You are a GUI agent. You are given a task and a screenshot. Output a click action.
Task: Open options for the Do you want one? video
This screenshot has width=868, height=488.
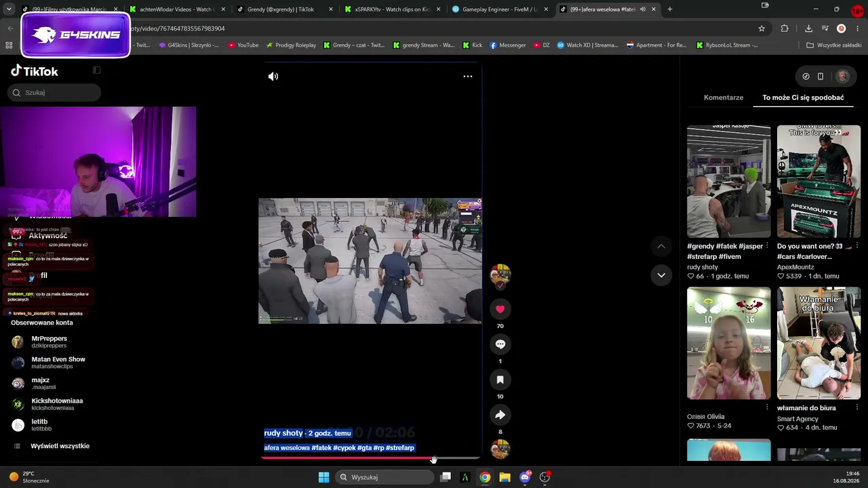pos(857,246)
